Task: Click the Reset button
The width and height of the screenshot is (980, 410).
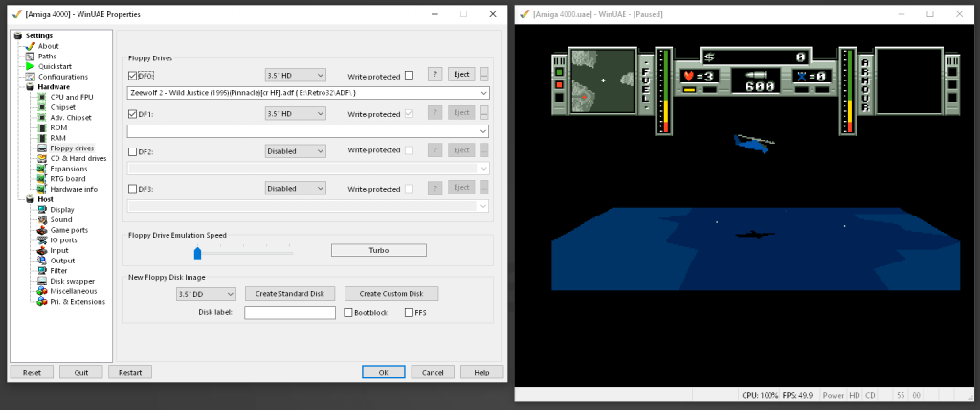Action: (32, 372)
